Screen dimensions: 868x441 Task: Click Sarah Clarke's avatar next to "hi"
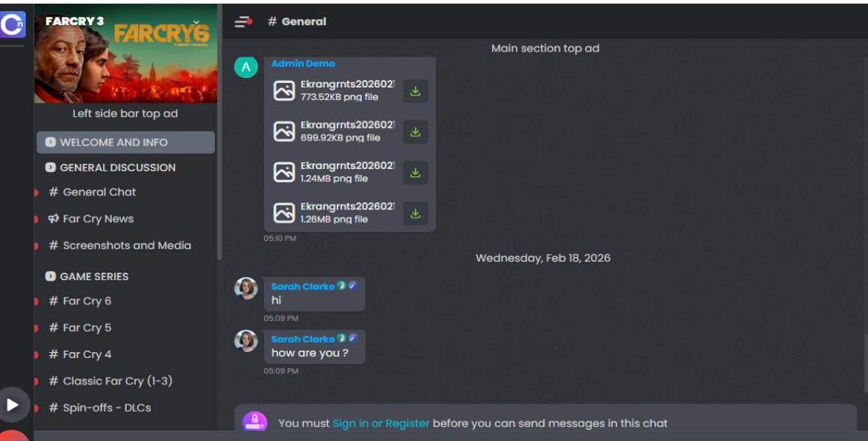pyautogui.click(x=246, y=288)
